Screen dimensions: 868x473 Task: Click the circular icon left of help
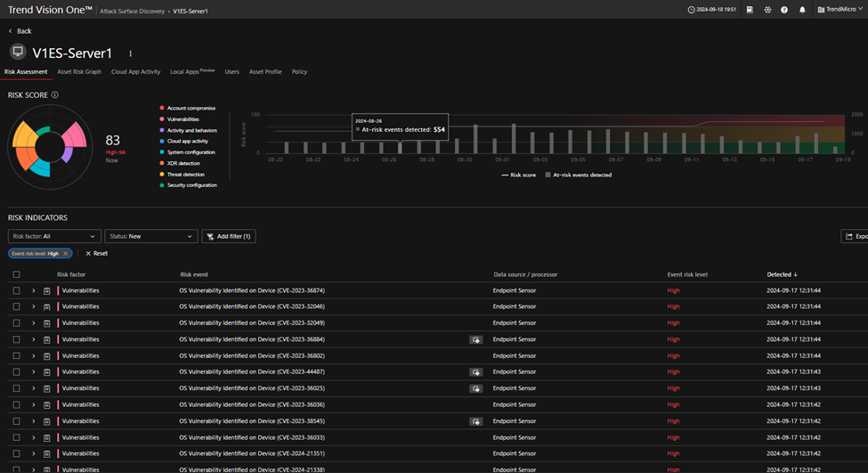tap(767, 10)
